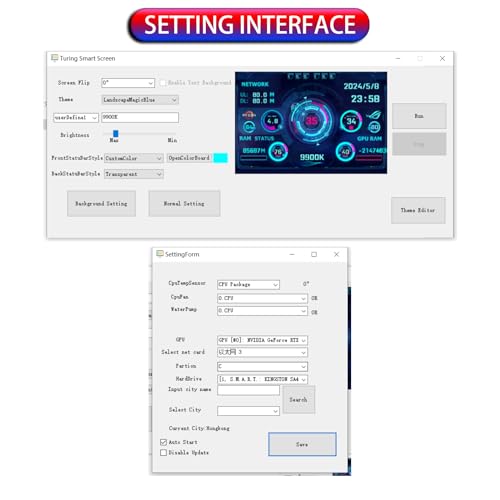The width and height of the screenshot is (500, 500).
Task: Minimize the Turing Smart Screen window
Action: tap(398, 58)
